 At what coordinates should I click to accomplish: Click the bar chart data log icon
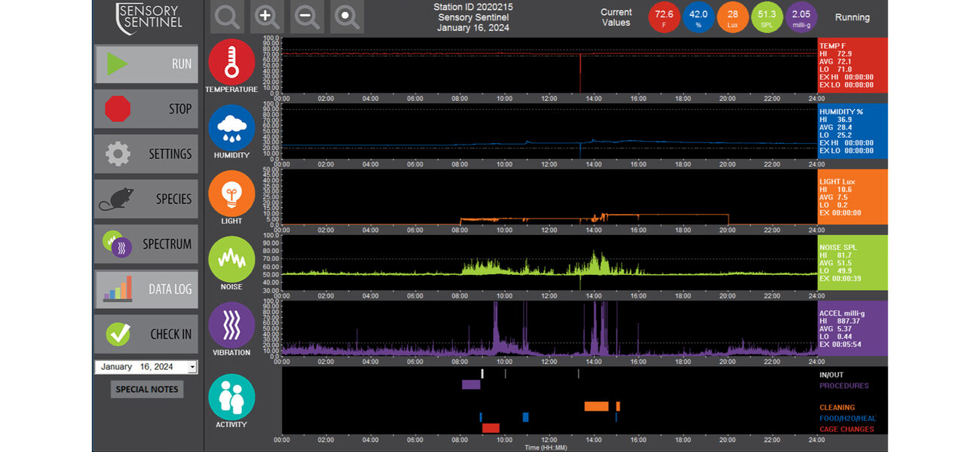[118, 289]
